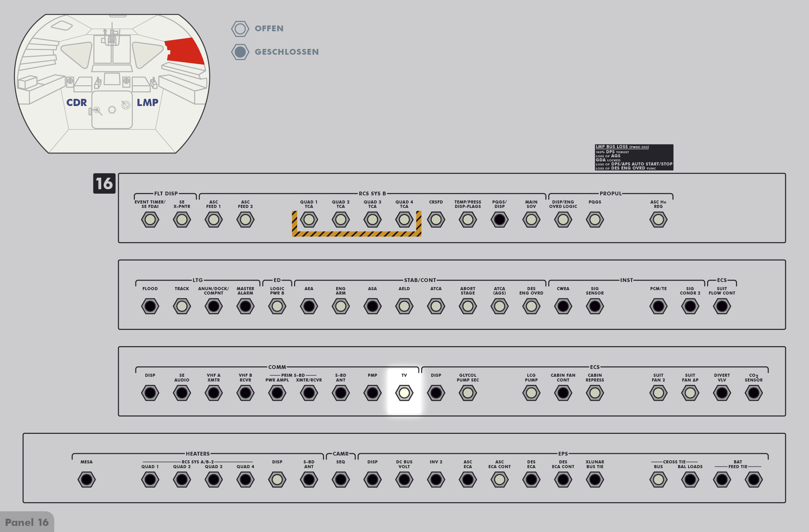Click the INV 2 breaker in EPS
809x532 pixels.
click(436, 480)
